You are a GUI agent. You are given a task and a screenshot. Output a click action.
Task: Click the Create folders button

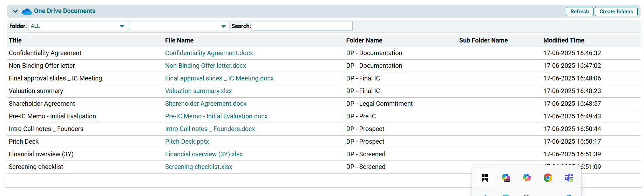616,12
